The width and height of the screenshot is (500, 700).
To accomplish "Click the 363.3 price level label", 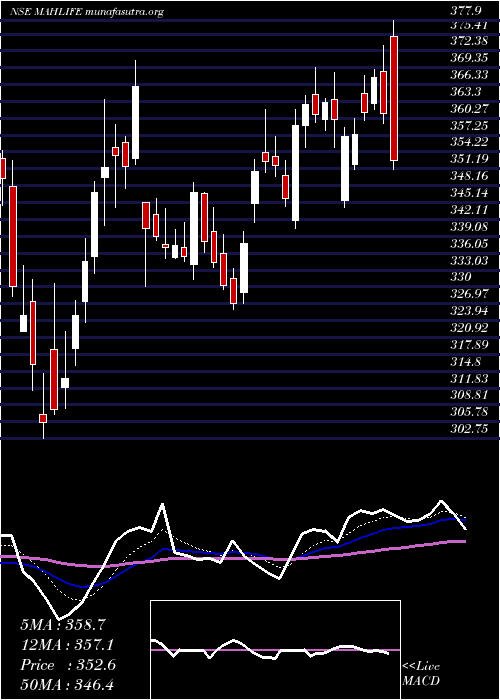I will click(x=465, y=92).
